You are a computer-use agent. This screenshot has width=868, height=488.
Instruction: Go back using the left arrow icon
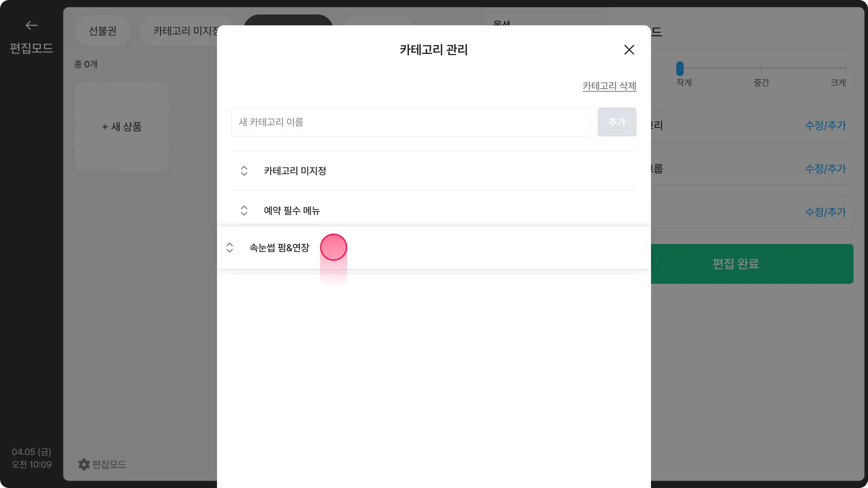tap(31, 25)
